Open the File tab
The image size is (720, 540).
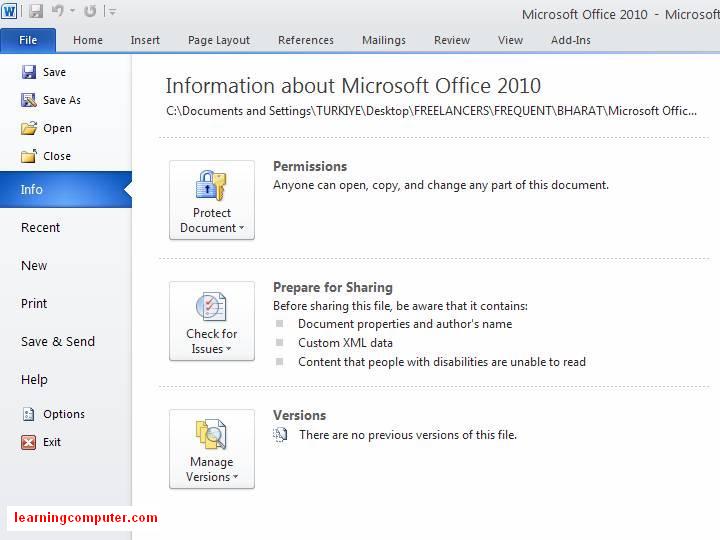[28, 40]
